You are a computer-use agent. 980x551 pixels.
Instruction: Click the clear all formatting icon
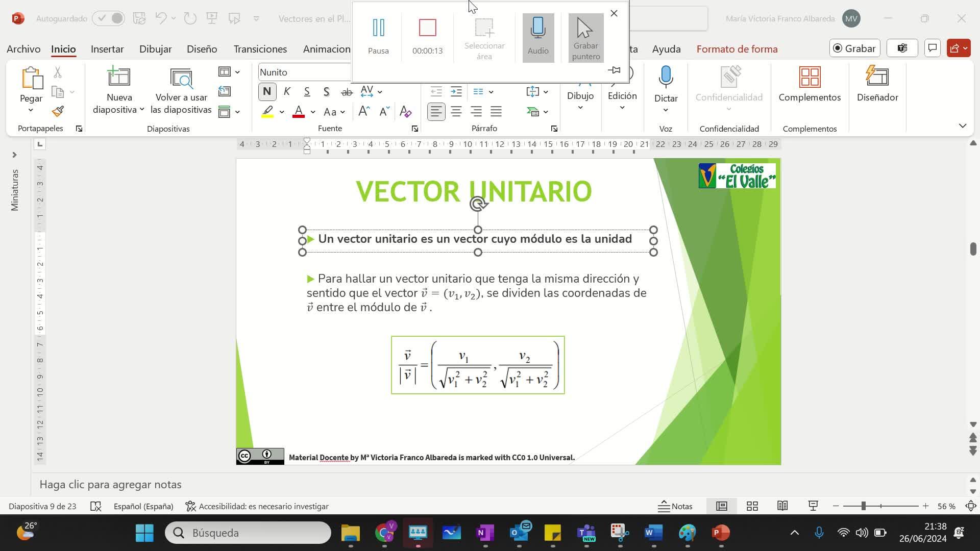click(x=405, y=112)
